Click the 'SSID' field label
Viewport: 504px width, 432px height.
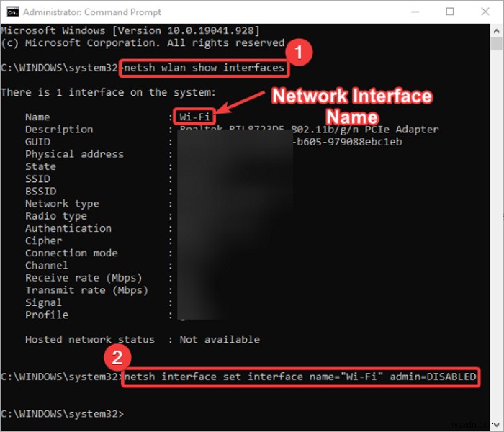[x=37, y=179]
